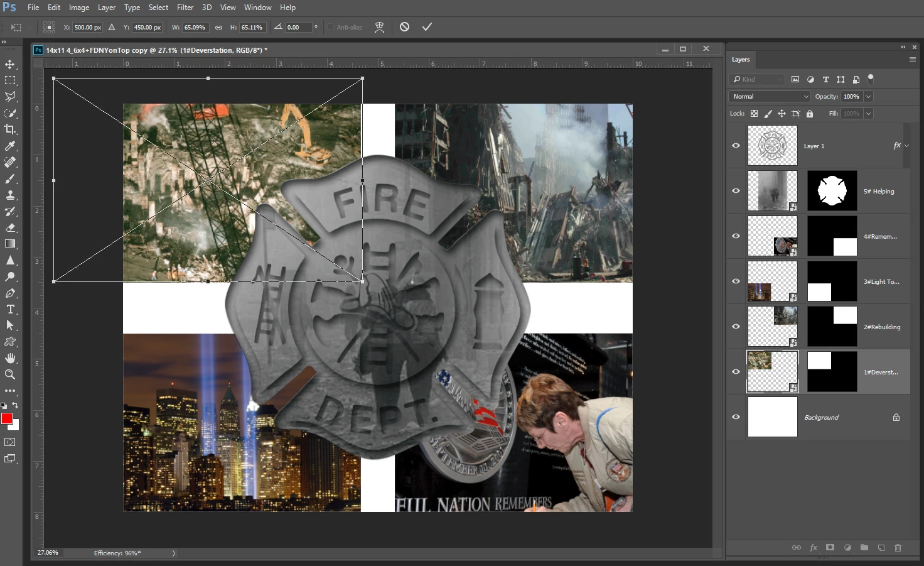Select the Layers panel tab
The width and height of the screenshot is (924, 566).
tap(741, 60)
